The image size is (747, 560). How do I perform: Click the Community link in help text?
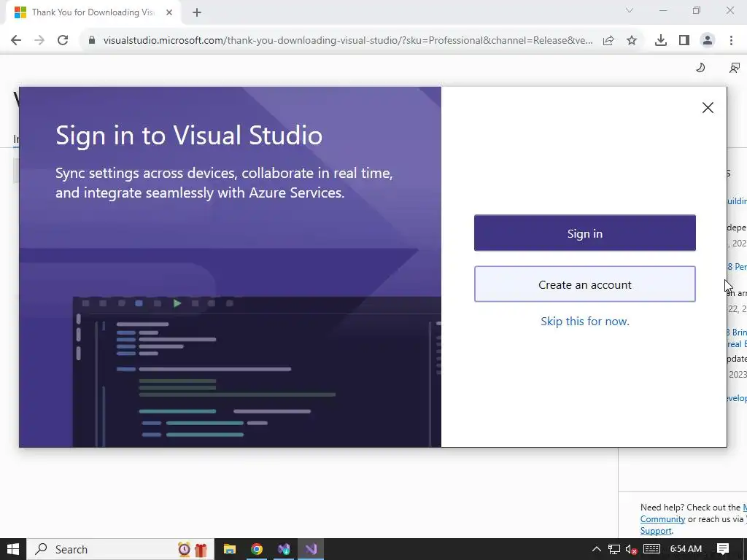(x=662, y=519)
